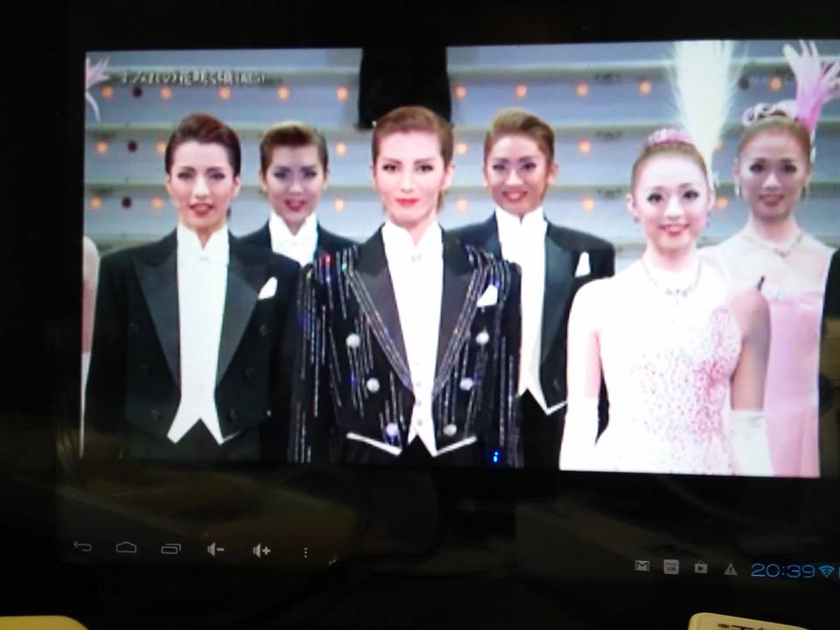This screenshot has width=840, height=630.
Task: Tap the Android back arrow icon
Action: point(82,547)
